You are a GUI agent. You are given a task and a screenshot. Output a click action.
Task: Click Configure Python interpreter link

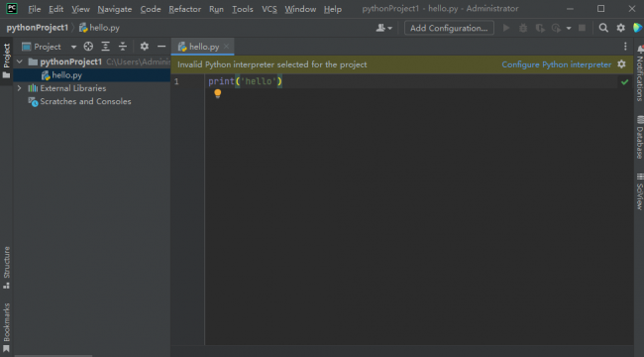(x=556, y=64)
